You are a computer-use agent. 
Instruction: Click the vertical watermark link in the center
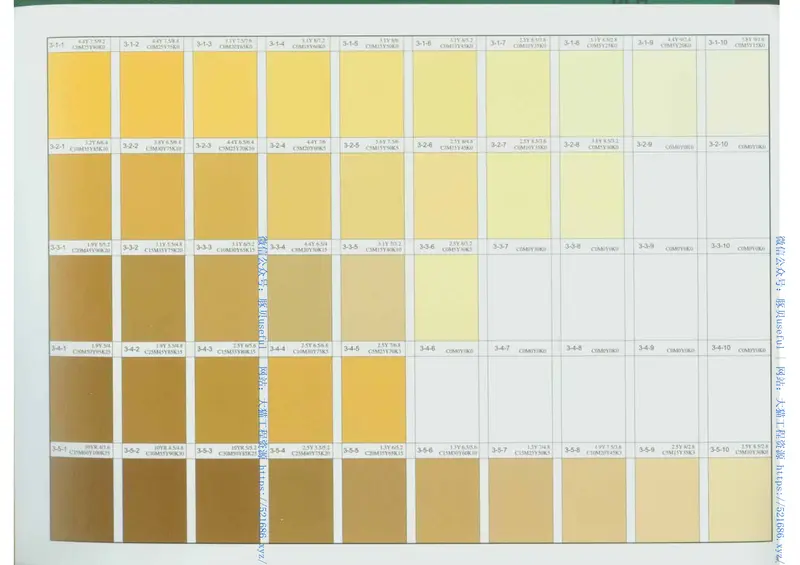coord(264,400)
